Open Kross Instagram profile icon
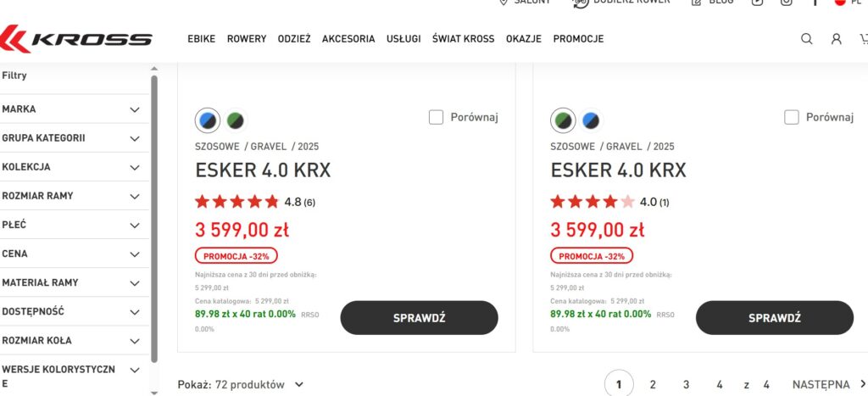 coord(787,3)
